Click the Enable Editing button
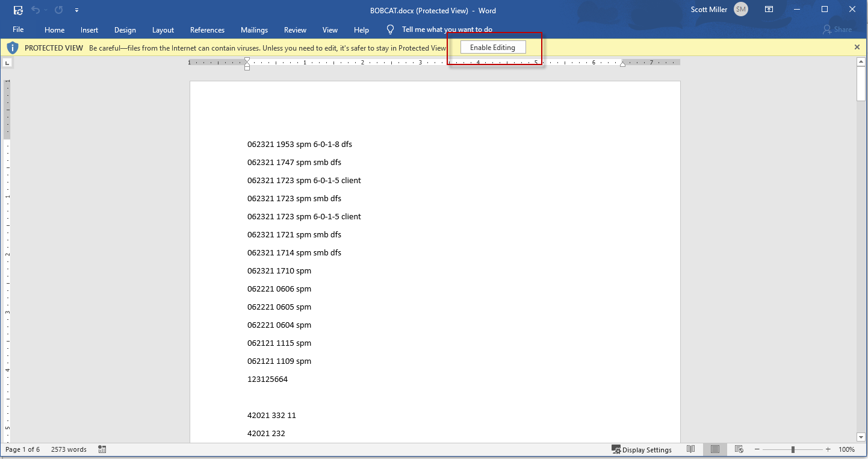This screenshot has height=459, width=868. [492, 48]
